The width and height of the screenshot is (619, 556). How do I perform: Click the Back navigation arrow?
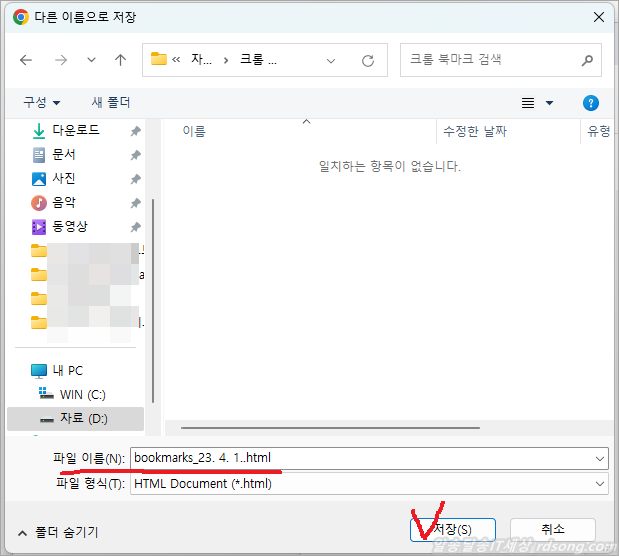[26, 60]
